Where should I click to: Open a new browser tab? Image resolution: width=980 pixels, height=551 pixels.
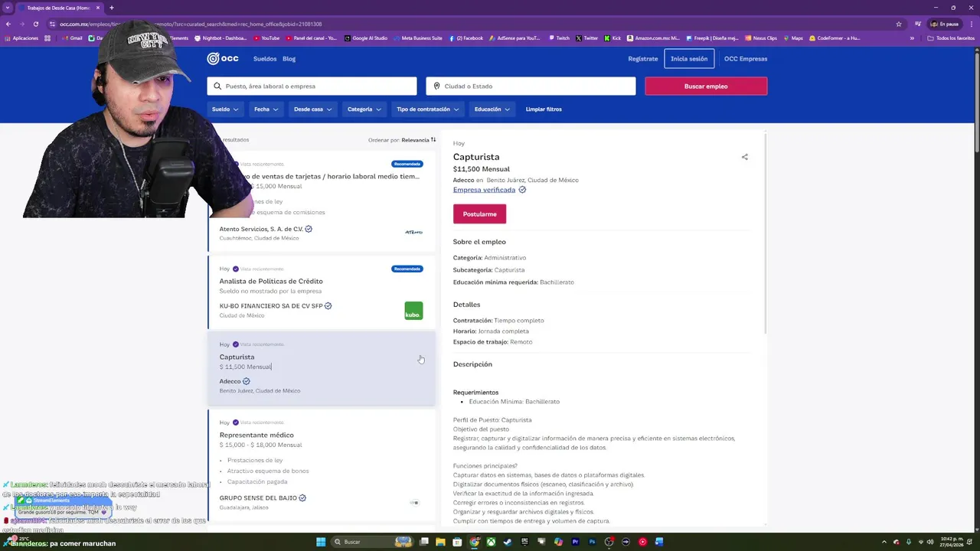pyautogui.click(x=111, y=8)
